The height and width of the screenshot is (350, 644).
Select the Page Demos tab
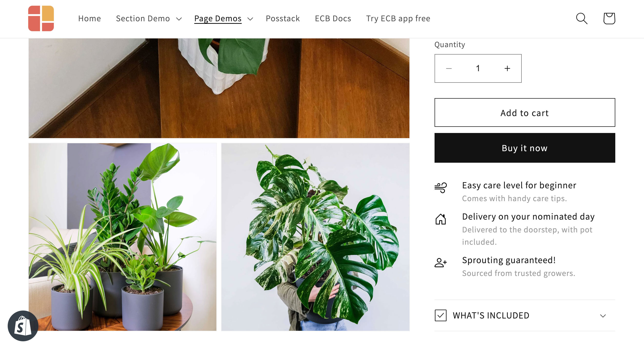[x=218, y=18]
